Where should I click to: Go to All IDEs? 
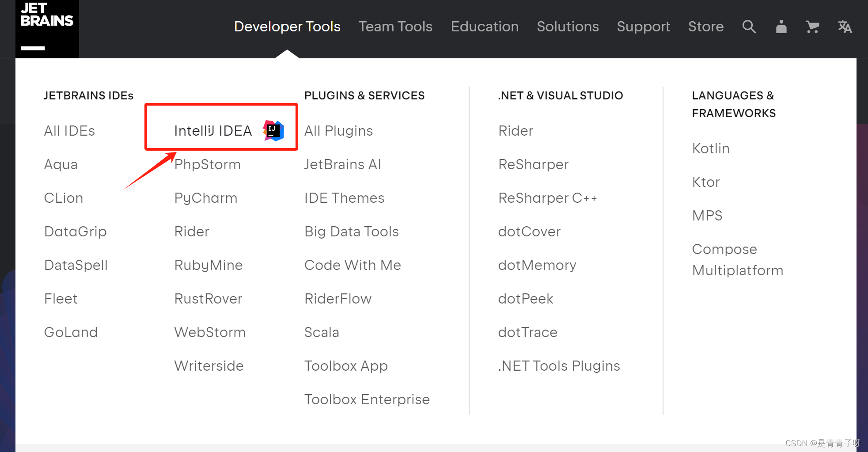coord(69,131)
